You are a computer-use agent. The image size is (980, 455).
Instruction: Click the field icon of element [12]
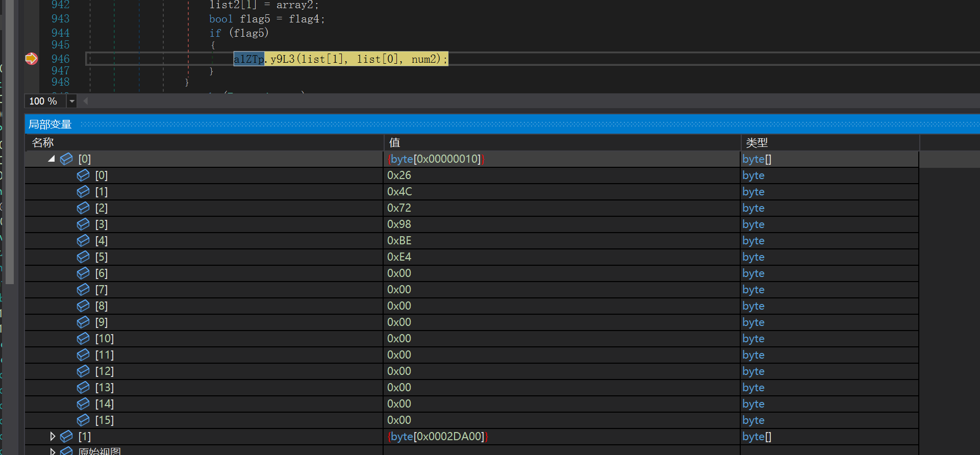[83, 371]
